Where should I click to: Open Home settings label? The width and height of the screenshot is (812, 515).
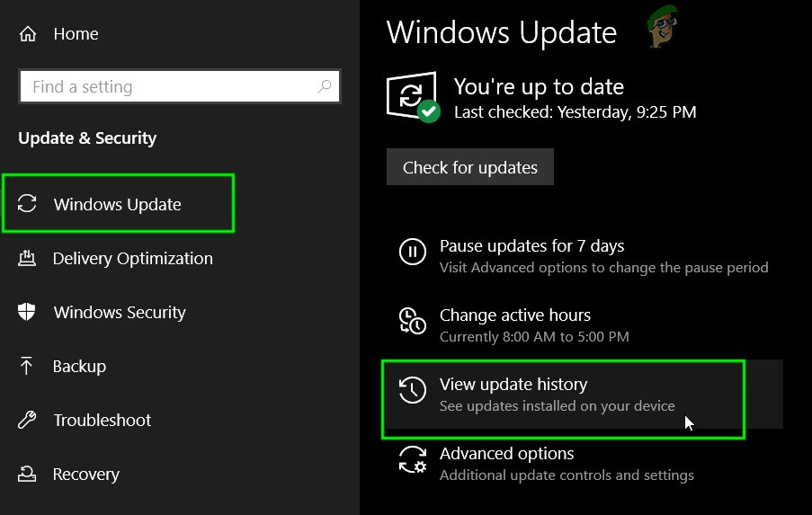click(x=76, y=34)
